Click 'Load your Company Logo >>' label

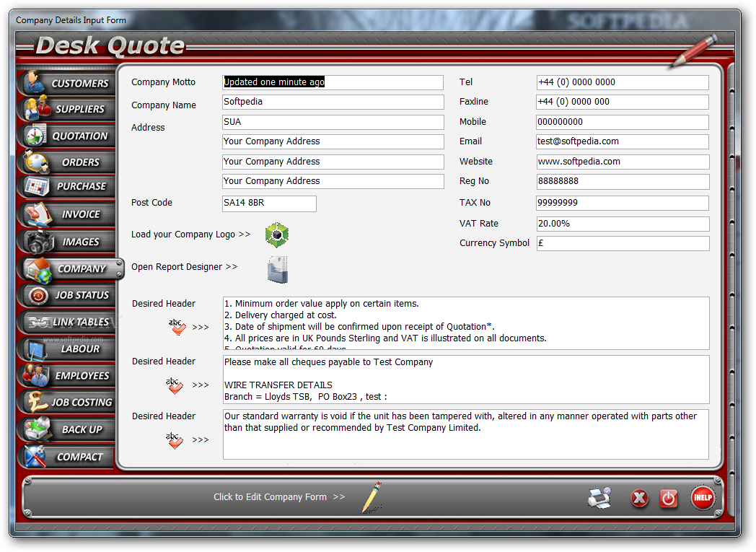[191, 235]
